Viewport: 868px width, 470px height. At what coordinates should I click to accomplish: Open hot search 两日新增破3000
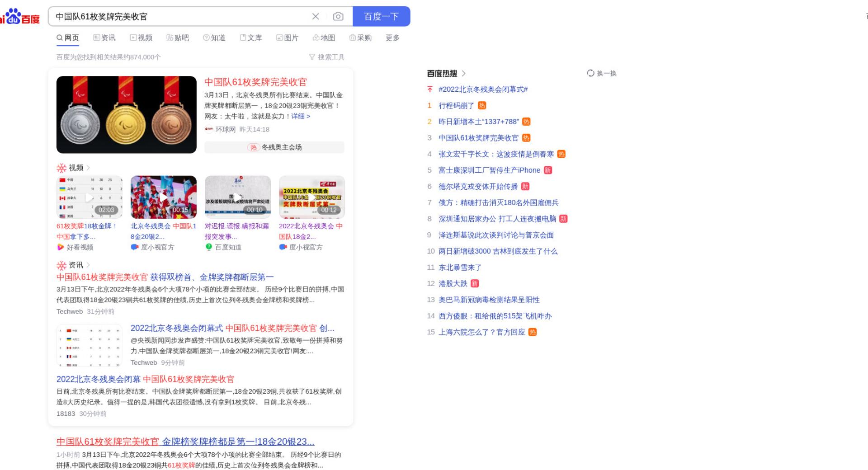[x=498, y=251]
